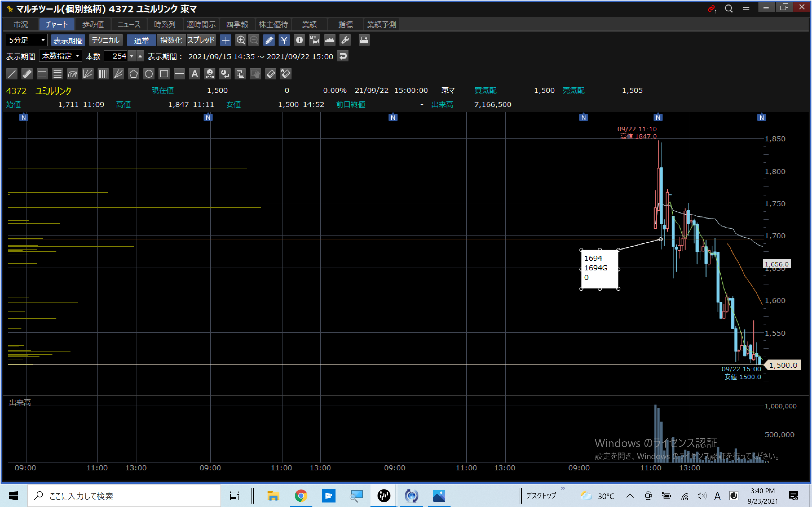Toggle the crosshair cursor button
Viewport: 812px width, 507px height.
(226, 40)
